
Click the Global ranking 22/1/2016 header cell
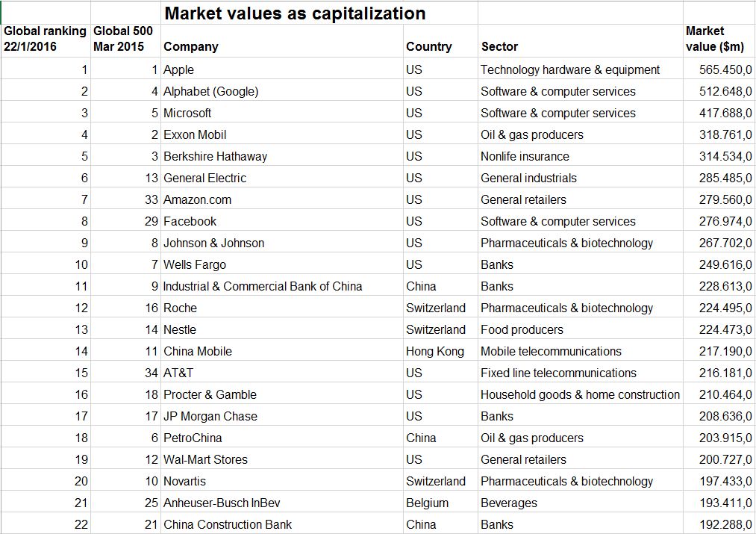(46, 41)
